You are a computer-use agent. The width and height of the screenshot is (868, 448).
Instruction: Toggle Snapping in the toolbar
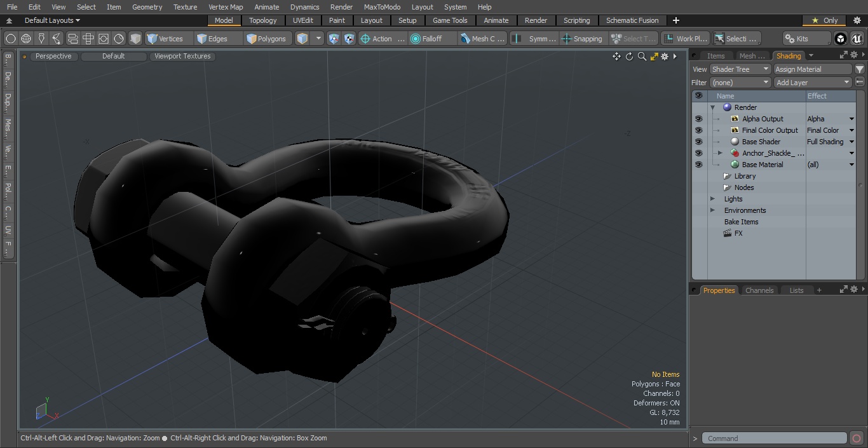coord(582,39)
